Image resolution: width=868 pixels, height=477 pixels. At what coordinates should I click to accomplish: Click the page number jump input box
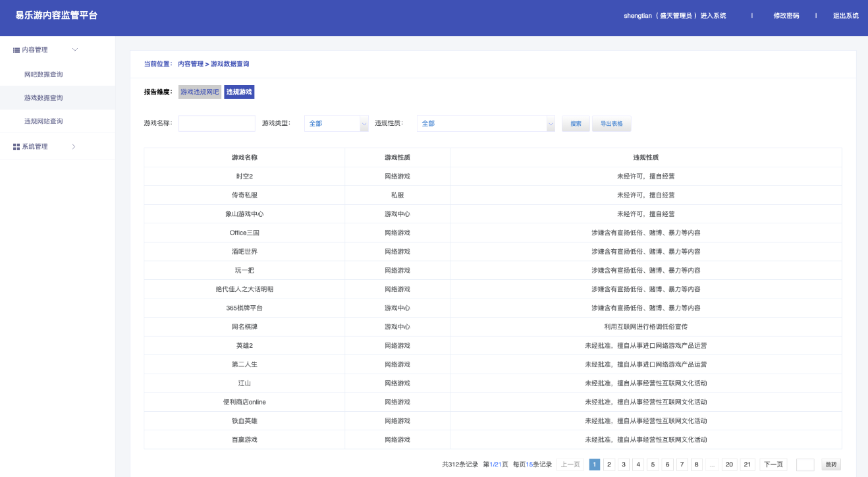[805, 464]
